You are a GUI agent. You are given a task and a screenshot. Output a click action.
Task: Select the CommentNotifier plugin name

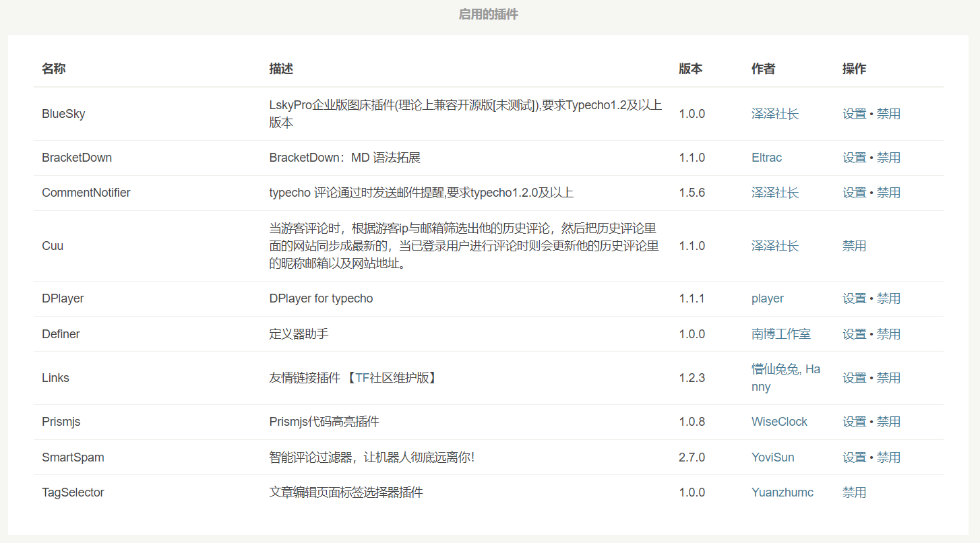point(86,193)
